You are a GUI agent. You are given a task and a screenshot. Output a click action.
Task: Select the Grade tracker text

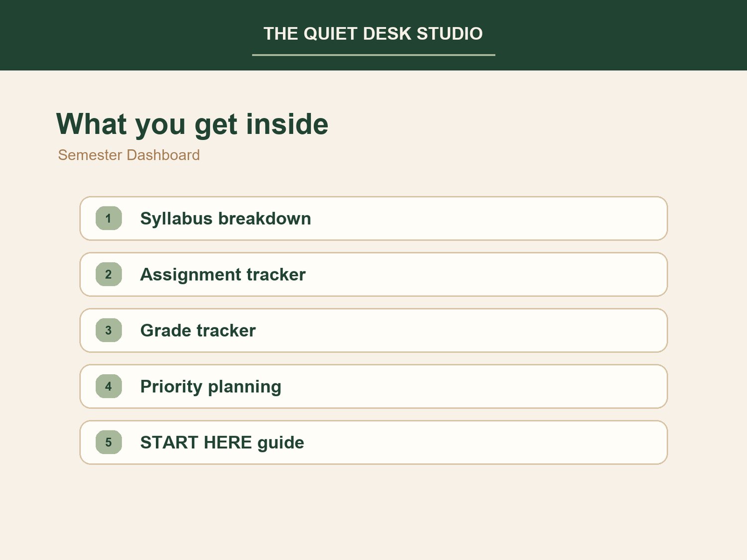coord(198,331)
